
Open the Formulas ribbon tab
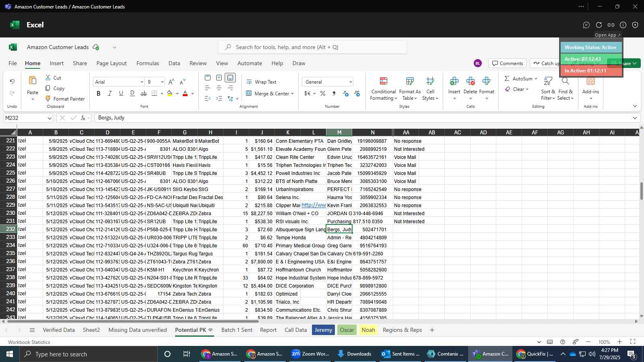[148, 63]
